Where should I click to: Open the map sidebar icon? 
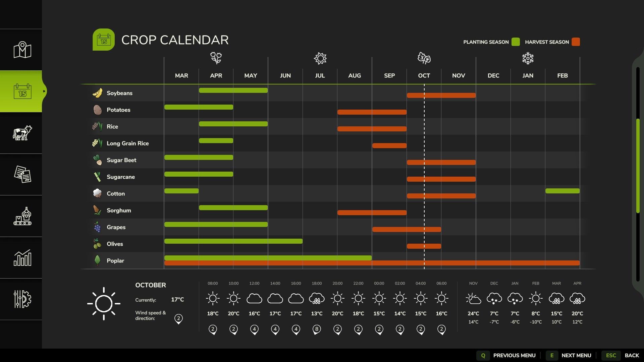point(22,50)
